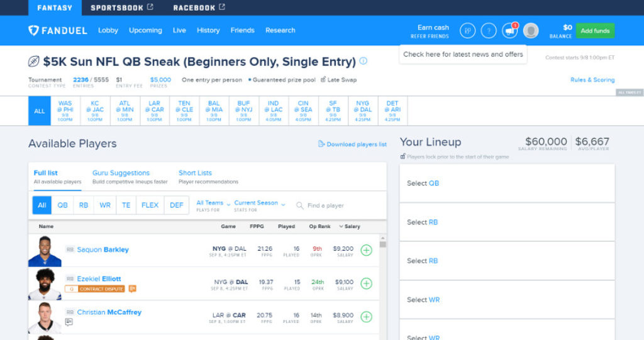Viewport: 644px width, 340px height.
Task: Click the Late Swap lock icon
Action: tap(323, 79)
